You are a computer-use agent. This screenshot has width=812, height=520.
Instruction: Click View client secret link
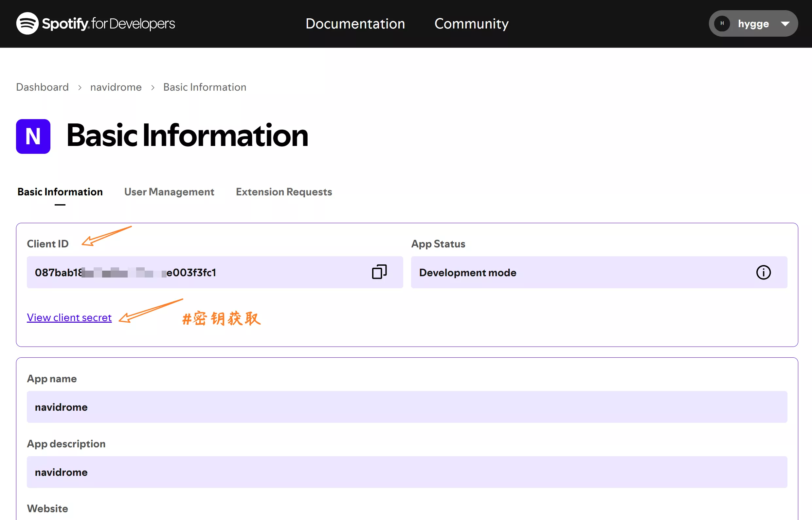pos(69,317)
